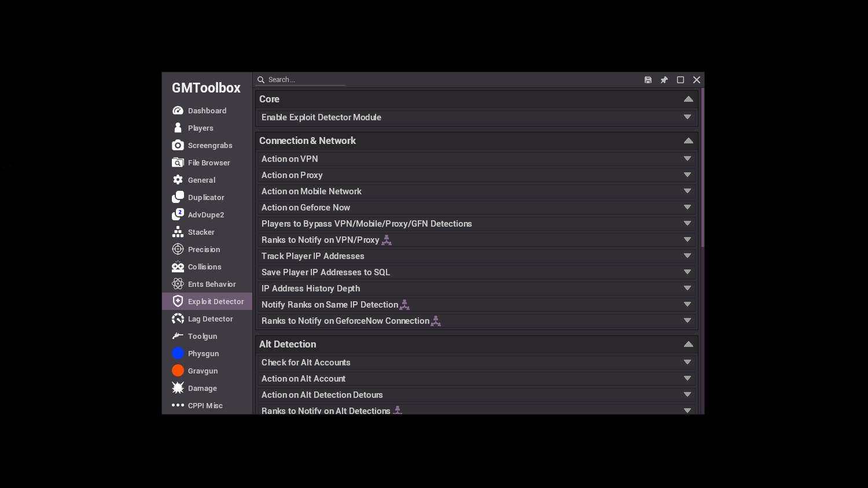The width and height of the screenshot is (868, 488).
Task: Click the save icon in title bar
Action: coord(648,80)
